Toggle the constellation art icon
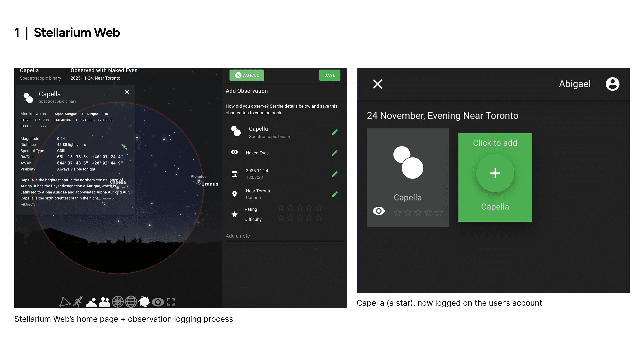Screen dimensions: 644x349 click(78, 302)
